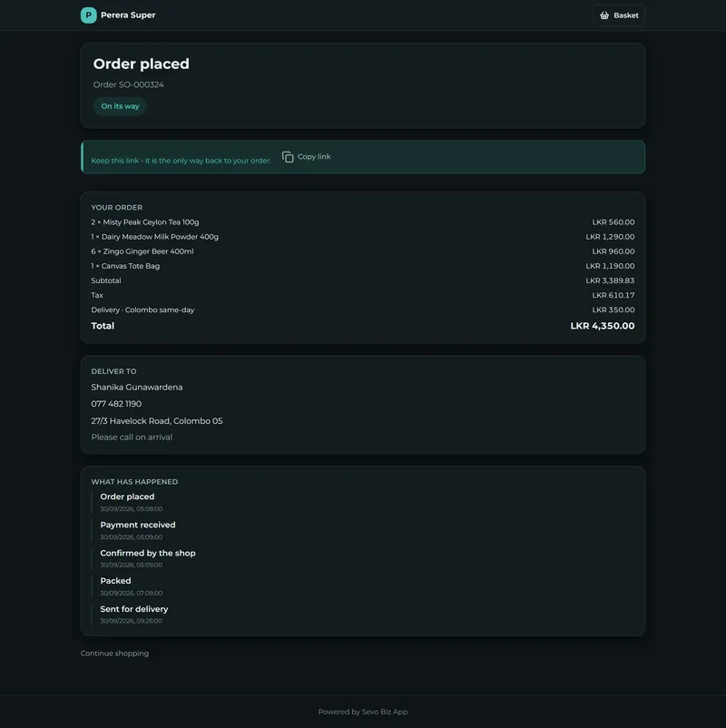
Task: Select the recipient name Shanika Gunawardena
Action: pos(137,388)
